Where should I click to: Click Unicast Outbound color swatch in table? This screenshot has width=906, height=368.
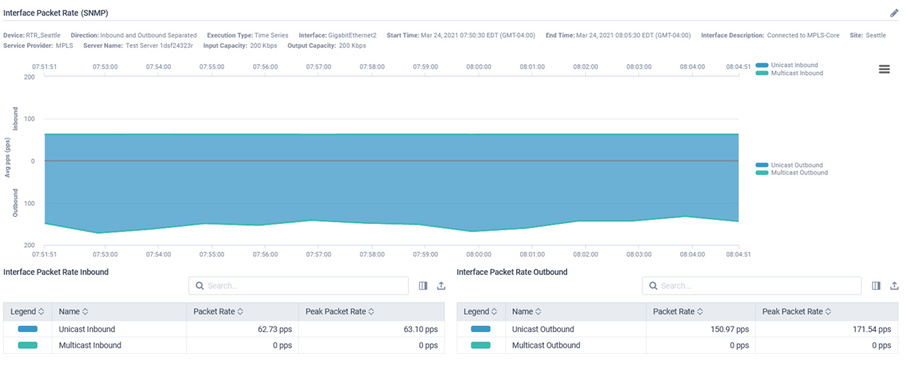(x=481, y=329)
